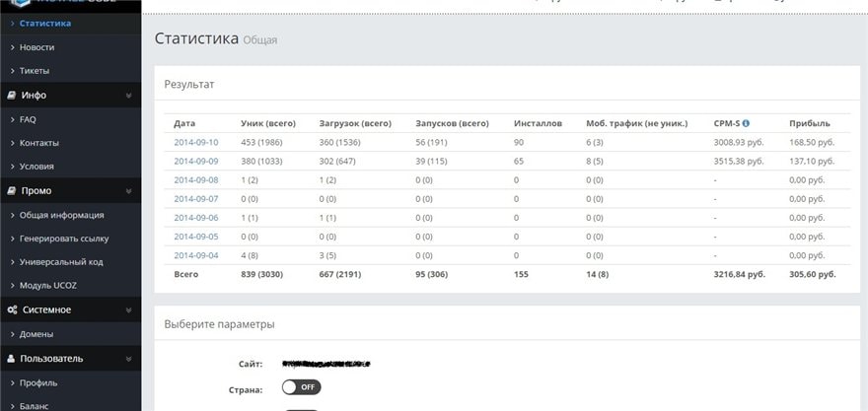868x411 pixels.
Task: Open stats for 2014-09-10
Action: (x=196, y=142)
